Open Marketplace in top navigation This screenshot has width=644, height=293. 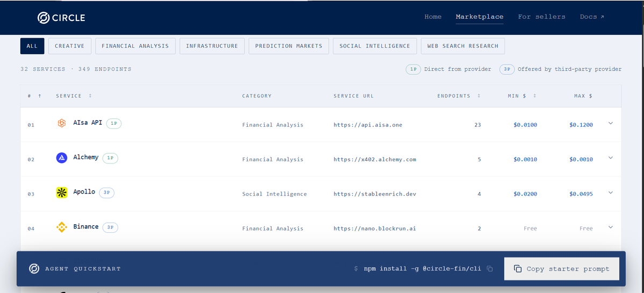point(479,17)
